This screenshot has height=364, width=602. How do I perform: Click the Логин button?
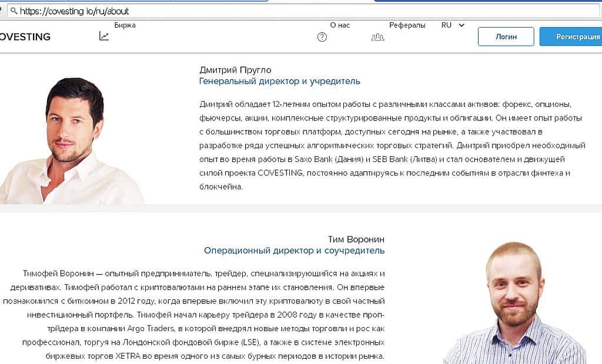(x=506, y=36)
